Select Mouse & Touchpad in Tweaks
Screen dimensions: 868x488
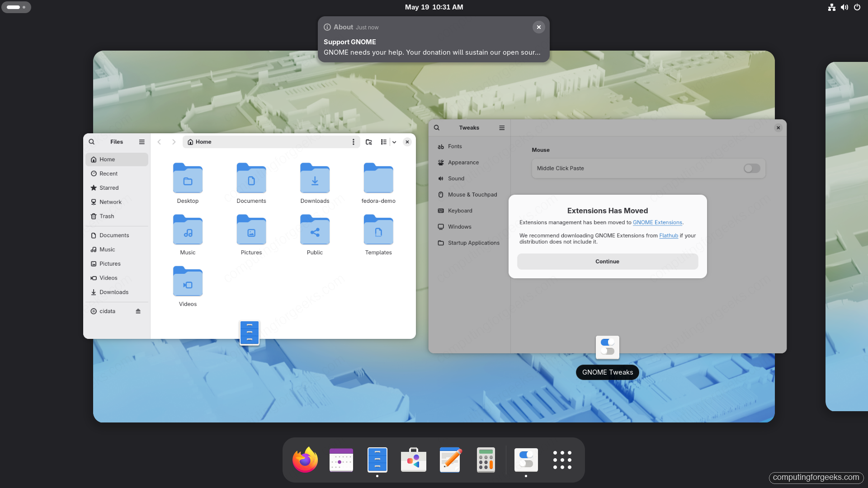[x=469, y=195]
